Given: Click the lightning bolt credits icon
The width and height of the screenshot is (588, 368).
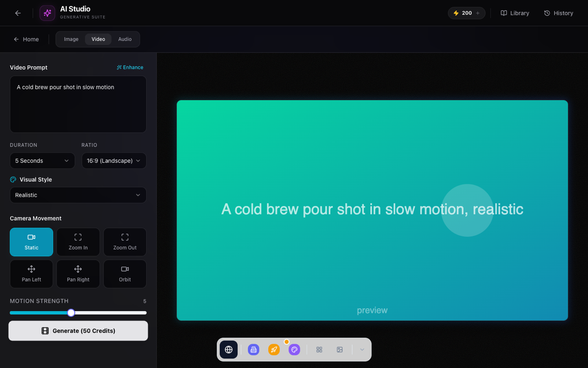Looking at the screenshot, I should coord(456,13).
